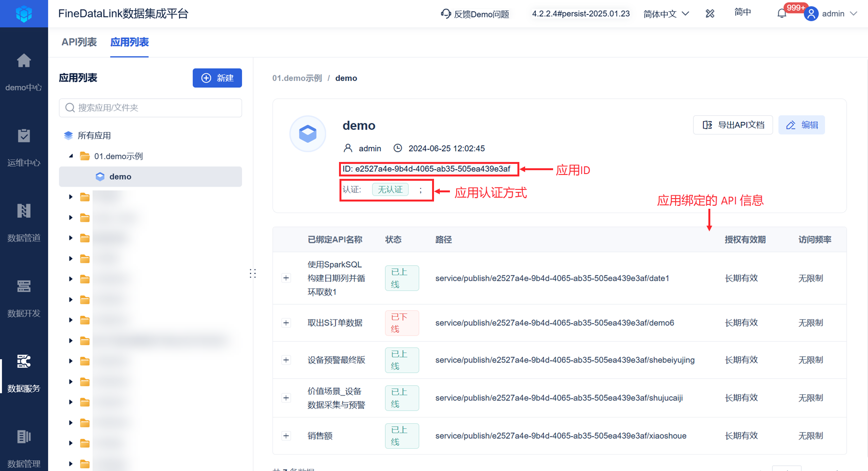Open the 数据管理 sidebar module
Image resolution: width=868 pixels, height=471 pixels.
coord(24,449)
